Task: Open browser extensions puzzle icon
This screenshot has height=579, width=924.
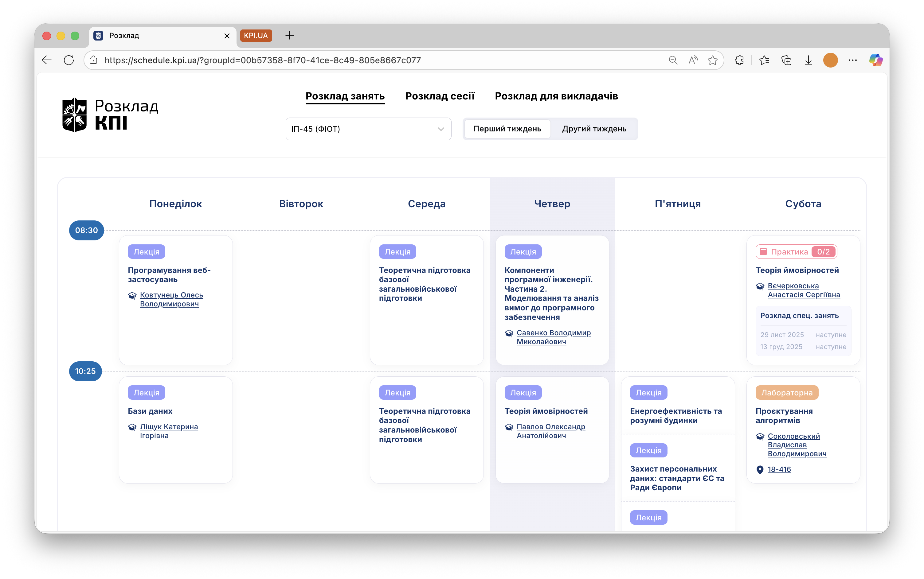Action: coord(739,60)
